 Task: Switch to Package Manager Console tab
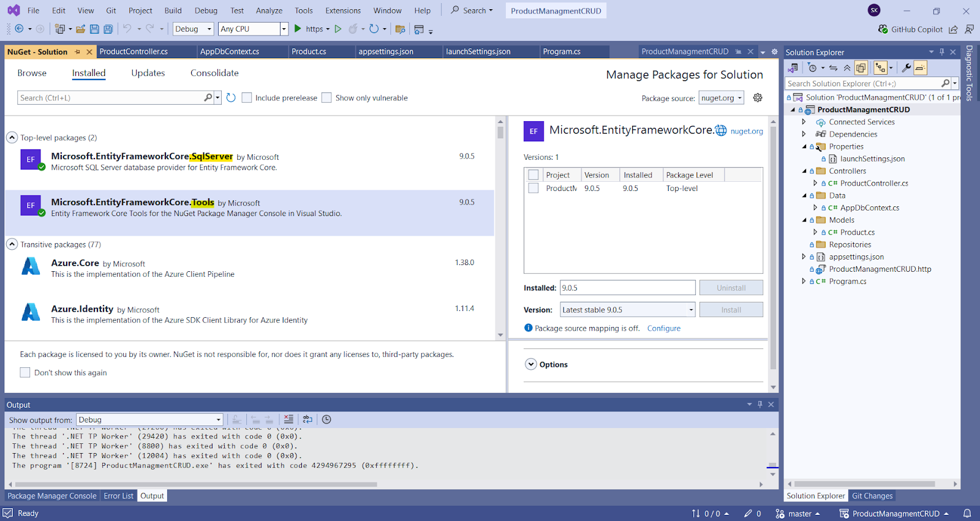click(52, 496)
